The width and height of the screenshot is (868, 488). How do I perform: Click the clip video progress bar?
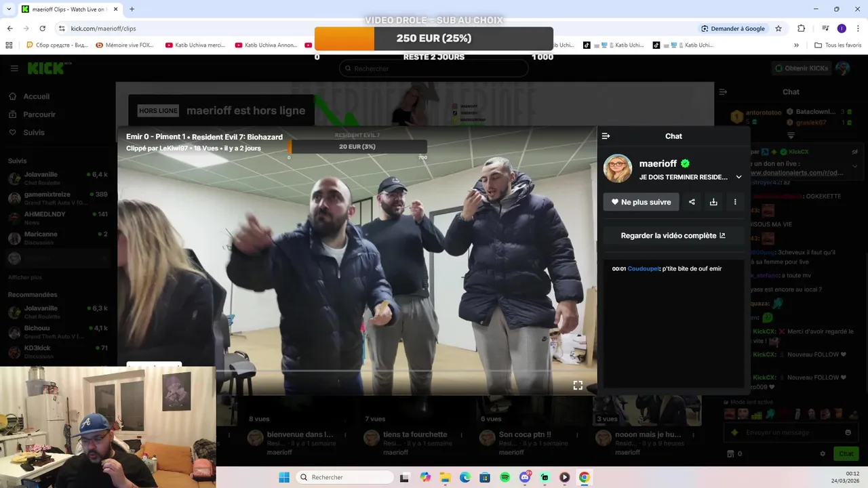point(357,371)
